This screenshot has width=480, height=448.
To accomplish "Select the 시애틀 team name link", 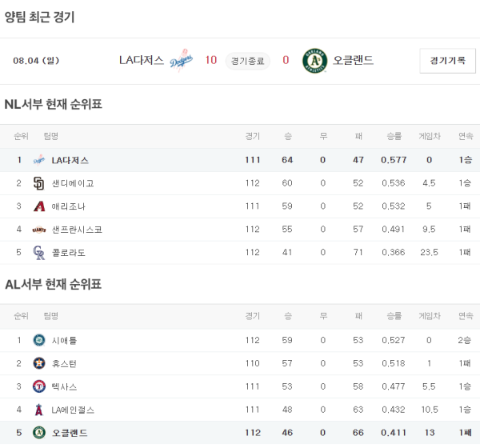I will click(x=64, y=340).
